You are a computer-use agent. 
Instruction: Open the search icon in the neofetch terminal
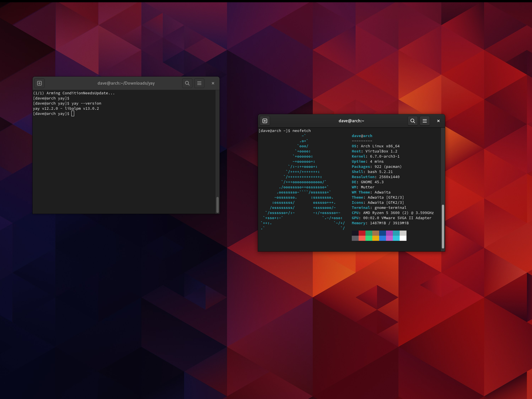(x=413, y=121)
